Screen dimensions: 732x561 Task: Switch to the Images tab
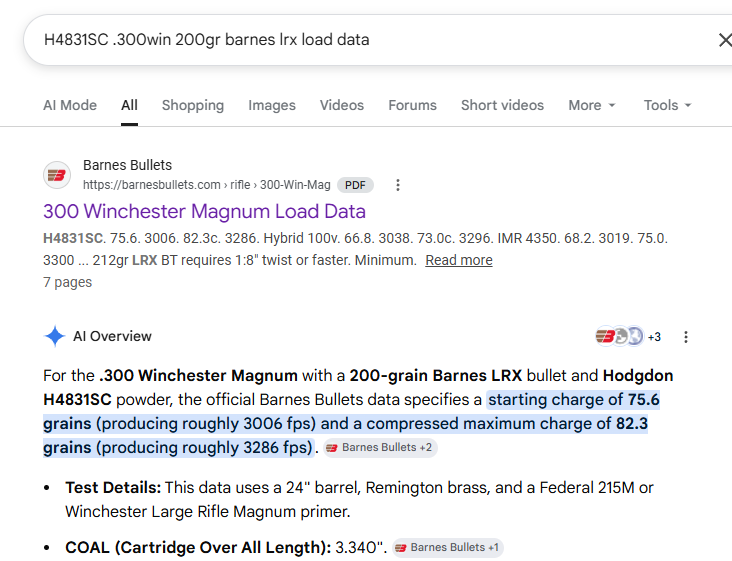pyautogui.click(x=272, y=105)
